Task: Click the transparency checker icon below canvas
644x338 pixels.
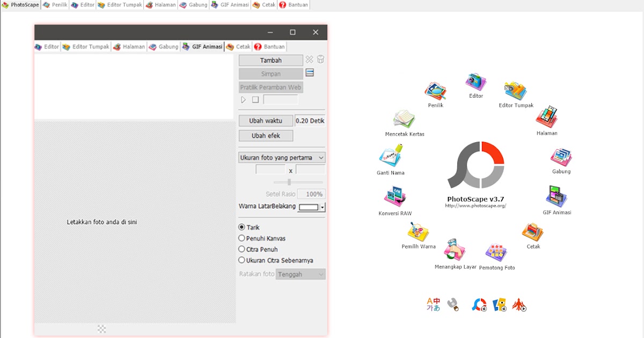Action: click(x=102, y=329)
